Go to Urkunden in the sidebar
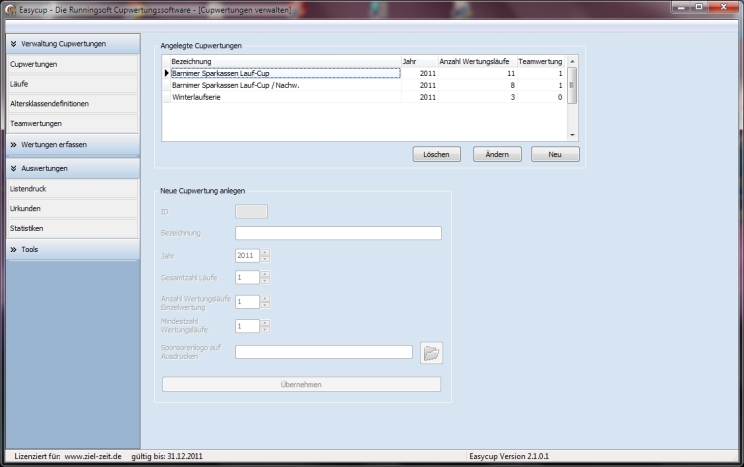The image size is (744, 467). click(x=69, y=208)
